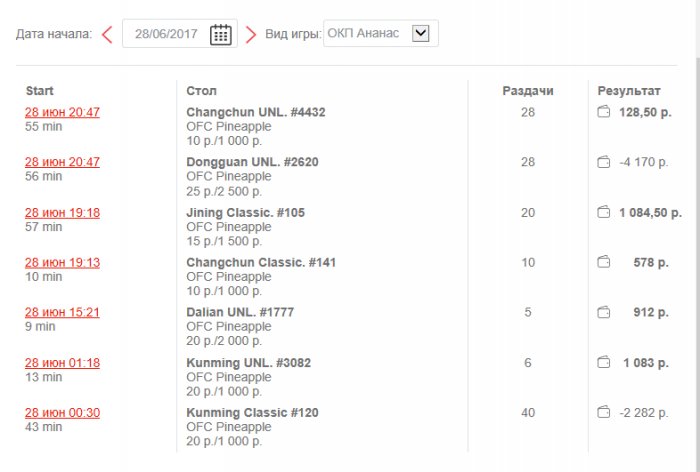Go to next date with right red arrow
The width and height of the screenshot is (700, 472).
[251, 34]
